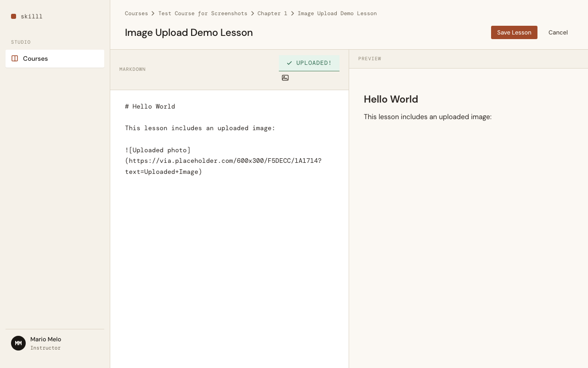Click the Uploaded! status badge
The width and height of the screenshot is (588, 368).
pos(309,63)
